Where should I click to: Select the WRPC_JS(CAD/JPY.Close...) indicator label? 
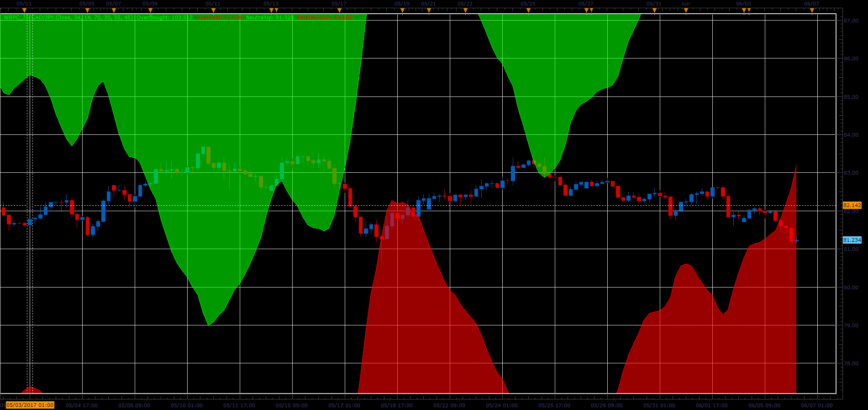click(68, 17)
